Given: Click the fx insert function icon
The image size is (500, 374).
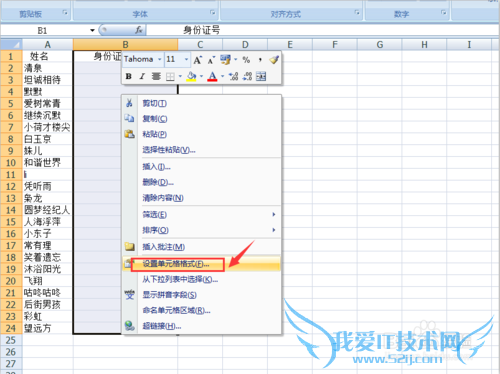Looking at the screenshot, I should click(139, 30).
